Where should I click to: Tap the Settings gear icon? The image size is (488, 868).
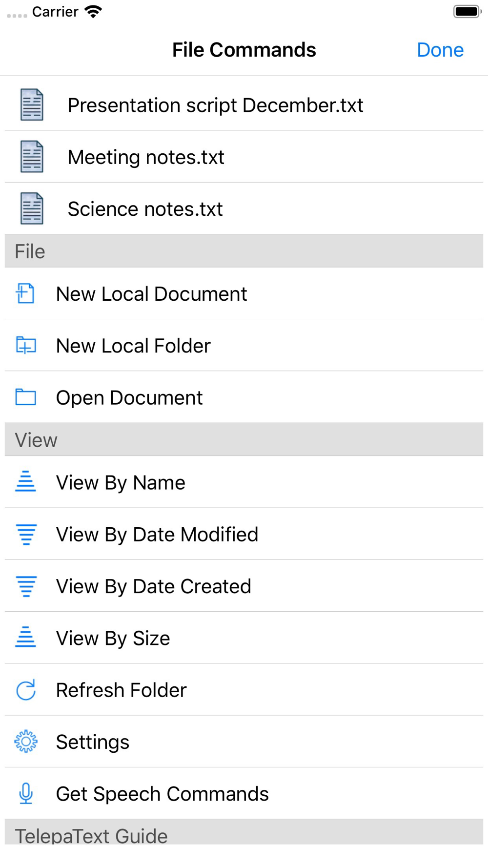click(25, 742)
